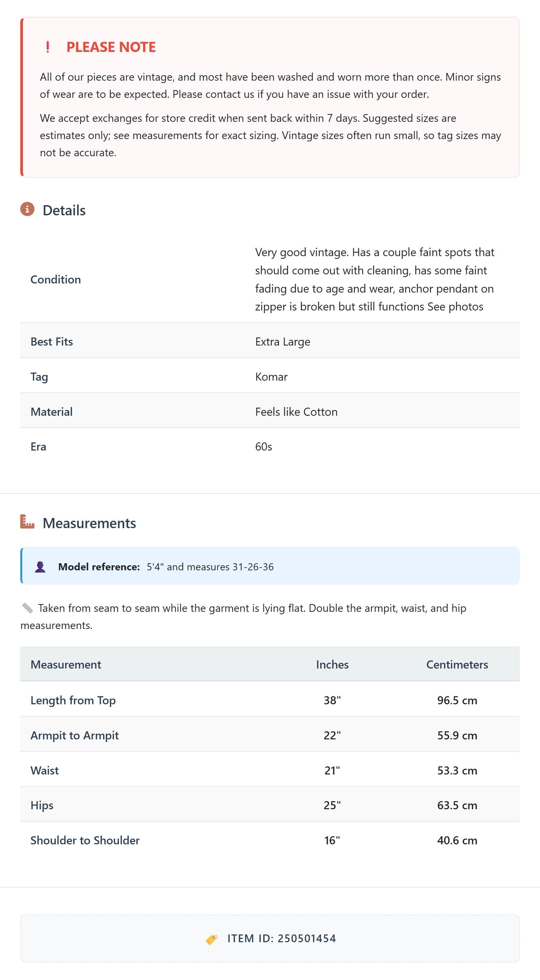540x980 pixels.
Task: Click the yellow price tag icon
Action: coord(212,939)
